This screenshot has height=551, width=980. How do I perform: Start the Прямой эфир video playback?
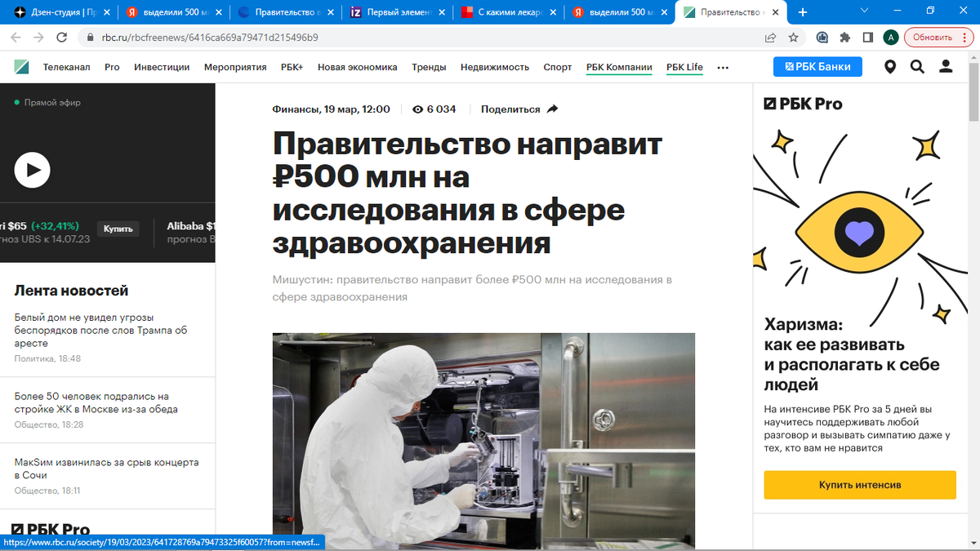33,170
